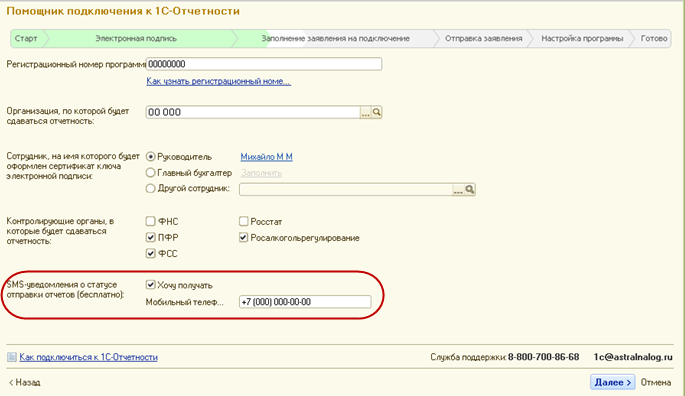
Task: Enable the Росстат checkbox
Action: click(x=244, y=221)
